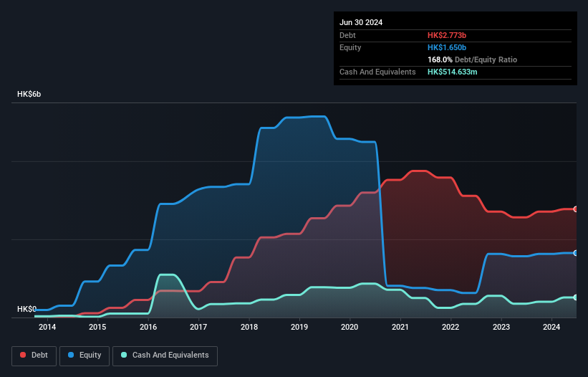This screenshot has width=588, height=377.
Task: Toggle Cash And Equivalents legend button
Action: [165, 355]
